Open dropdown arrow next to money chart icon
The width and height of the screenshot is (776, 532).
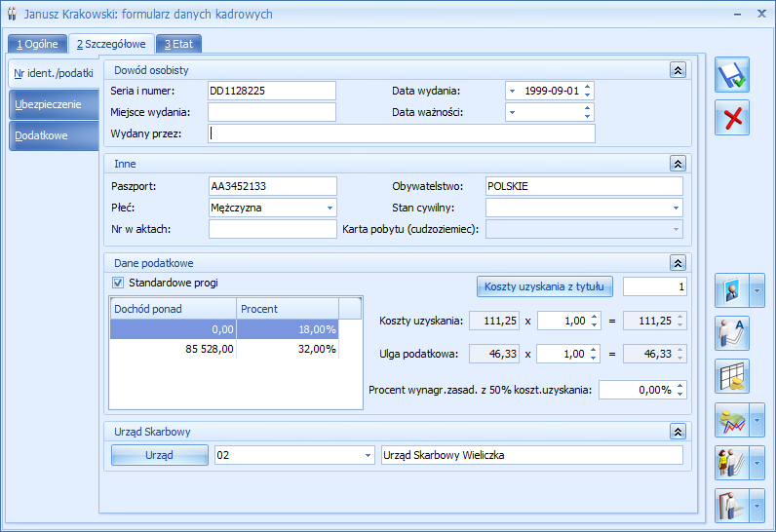pos(757,420)
